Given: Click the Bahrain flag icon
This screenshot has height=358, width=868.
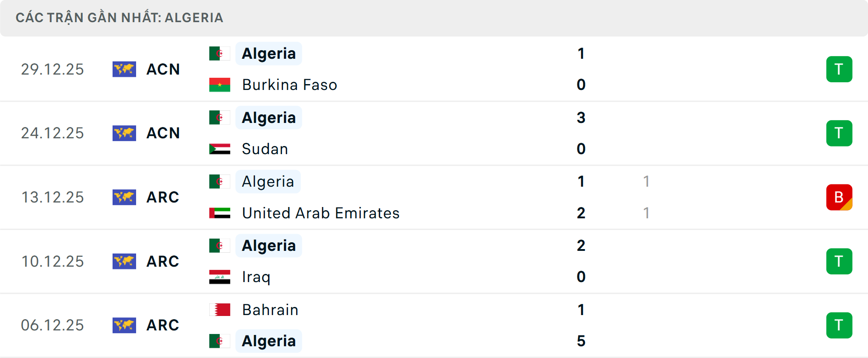Looking at the screenshot, I should coord(220,310).
